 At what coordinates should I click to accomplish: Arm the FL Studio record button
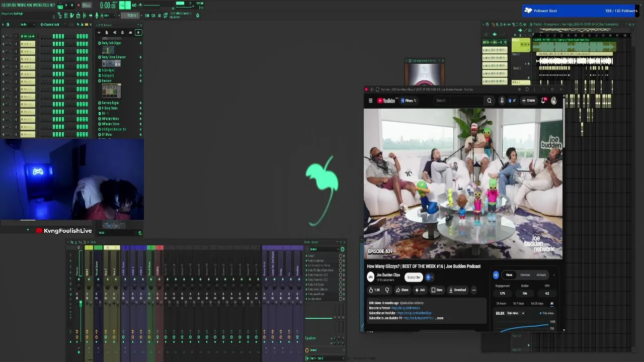click(78, 5)
